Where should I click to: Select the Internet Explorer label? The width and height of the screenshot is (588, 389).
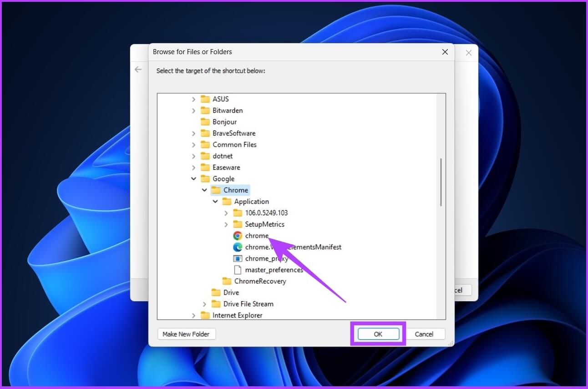click(238, 315)
